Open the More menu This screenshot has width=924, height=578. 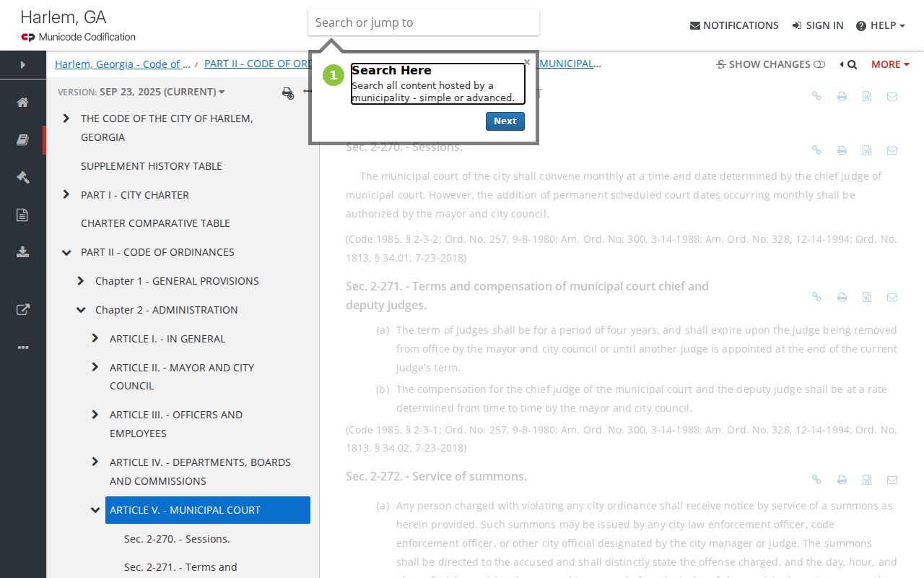890,64
